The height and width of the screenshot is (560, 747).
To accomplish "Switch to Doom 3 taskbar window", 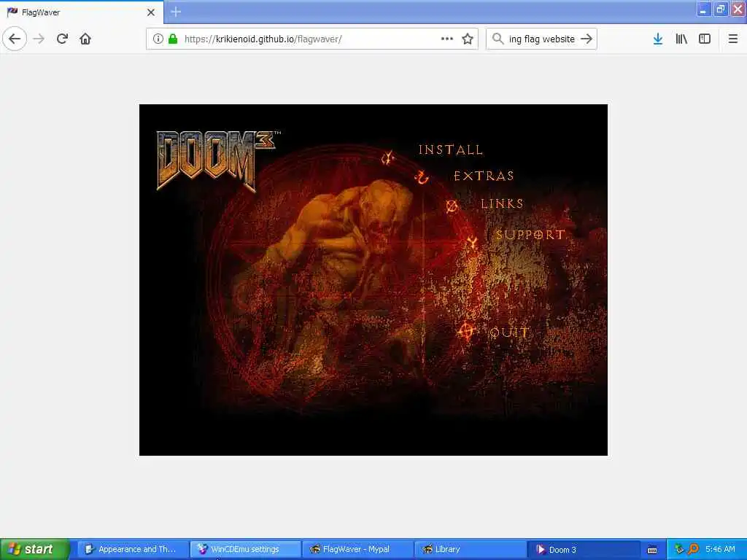I will [x=583, y=549].
